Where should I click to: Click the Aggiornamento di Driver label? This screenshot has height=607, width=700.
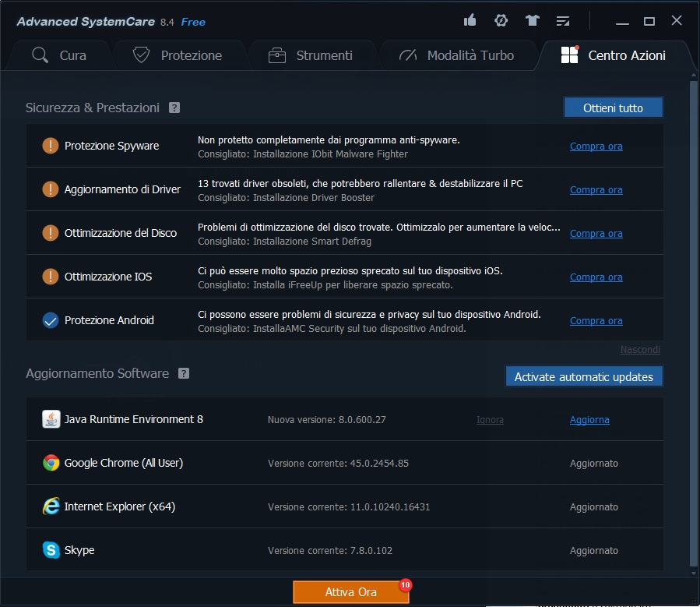point(122,190)
